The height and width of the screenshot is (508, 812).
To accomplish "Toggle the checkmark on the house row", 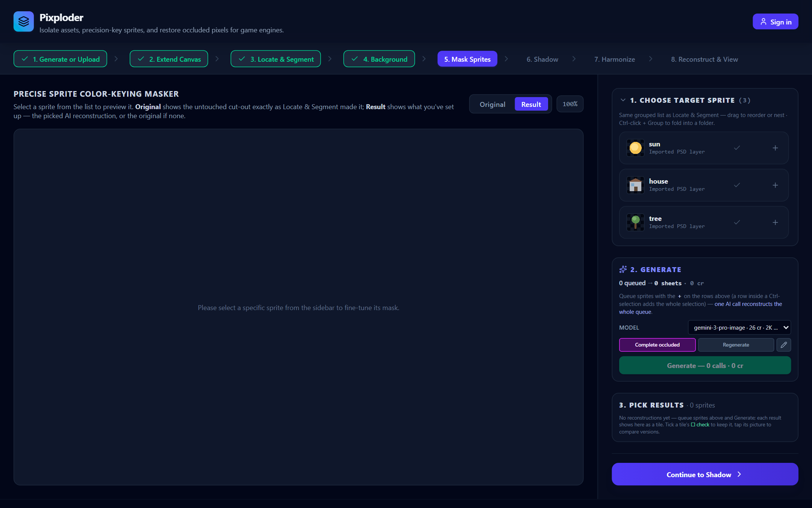I will pos(737,185).
